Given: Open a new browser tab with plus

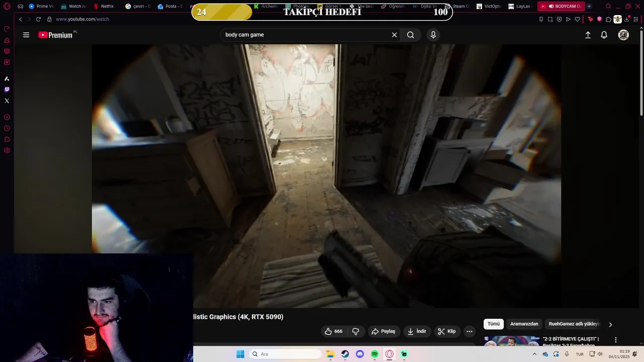Looking at the screenshot, I should point(589,7).
